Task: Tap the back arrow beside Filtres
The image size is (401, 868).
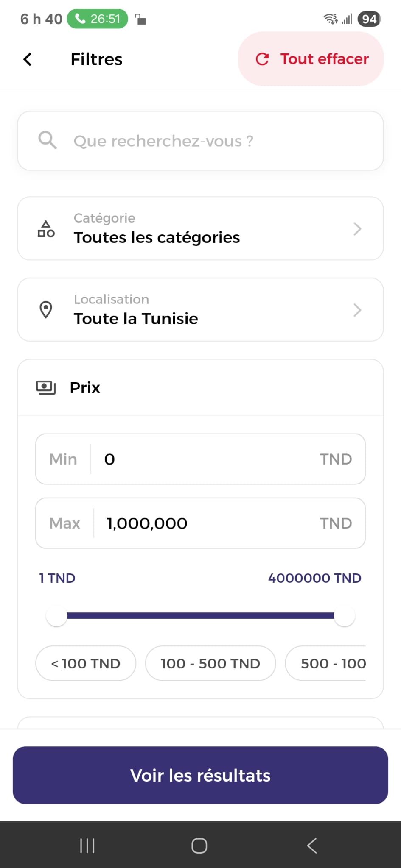Action: coord(28,59)
